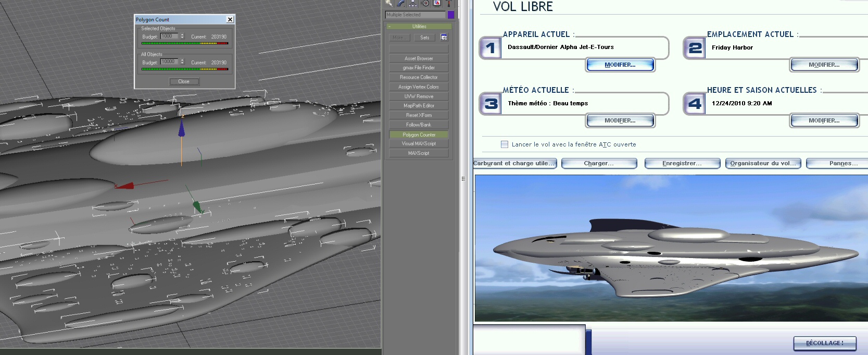Open the MapPath Editor utility
Viewport: 868px width, 355px height.
[419, 106]
